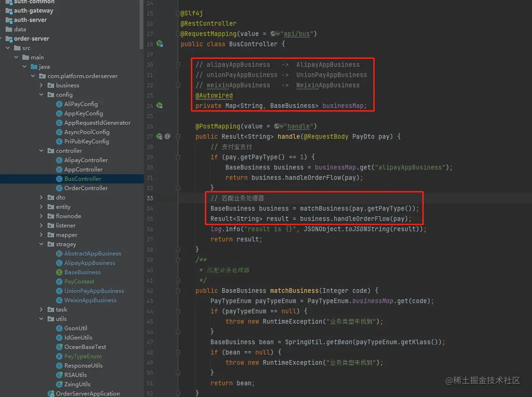Click the globe icon before "api/bus" URL
The image size is (532, 397).
click(x=273, y=34)
